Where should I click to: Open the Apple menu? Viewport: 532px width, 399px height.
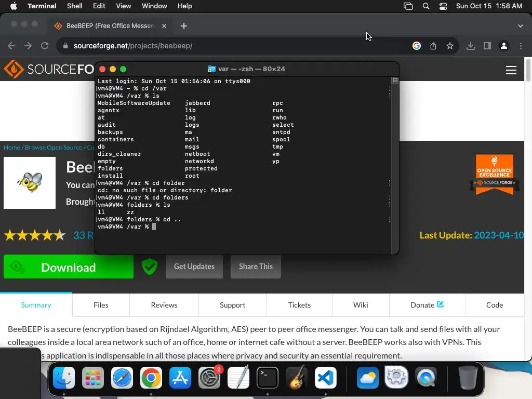[x=14, y=6]
